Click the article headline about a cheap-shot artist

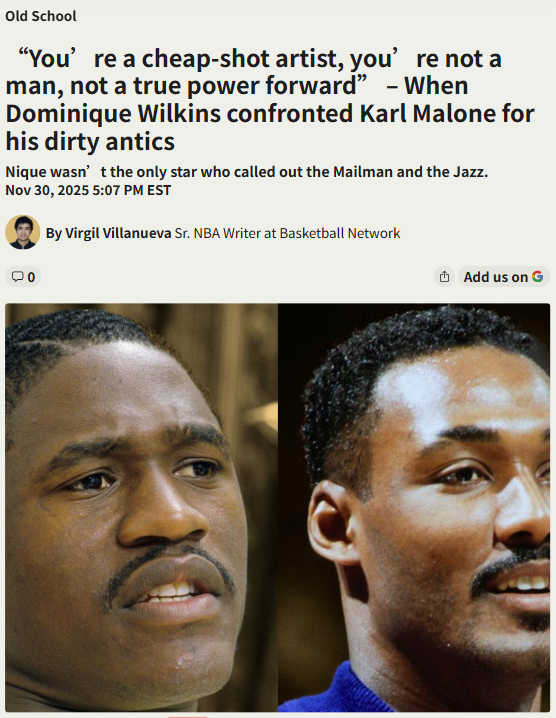[x=270, y=99]
